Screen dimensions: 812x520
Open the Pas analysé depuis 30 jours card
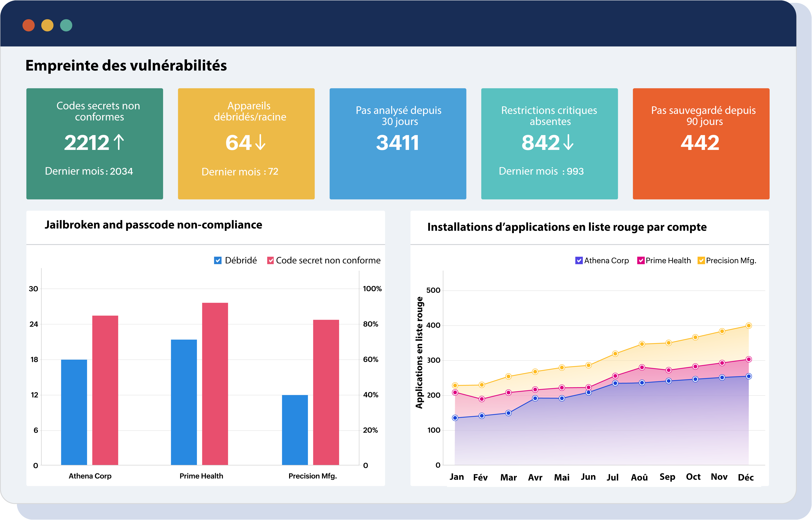point(398,143)
